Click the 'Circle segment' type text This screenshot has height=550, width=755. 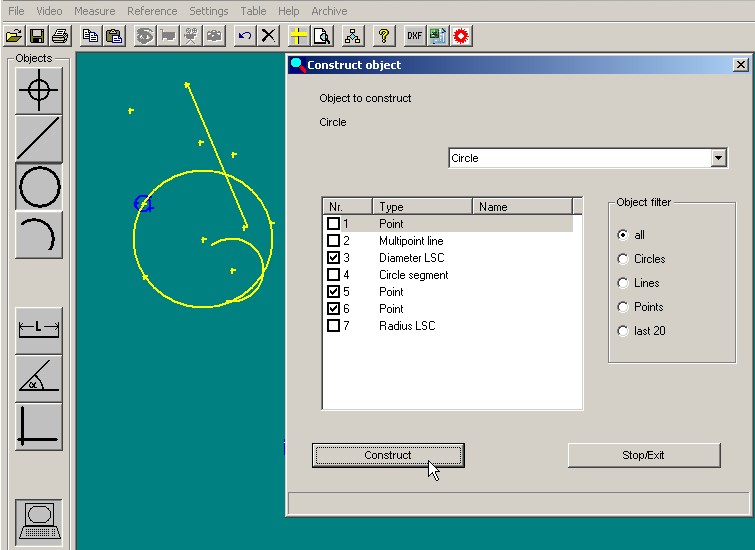(414, 275)
